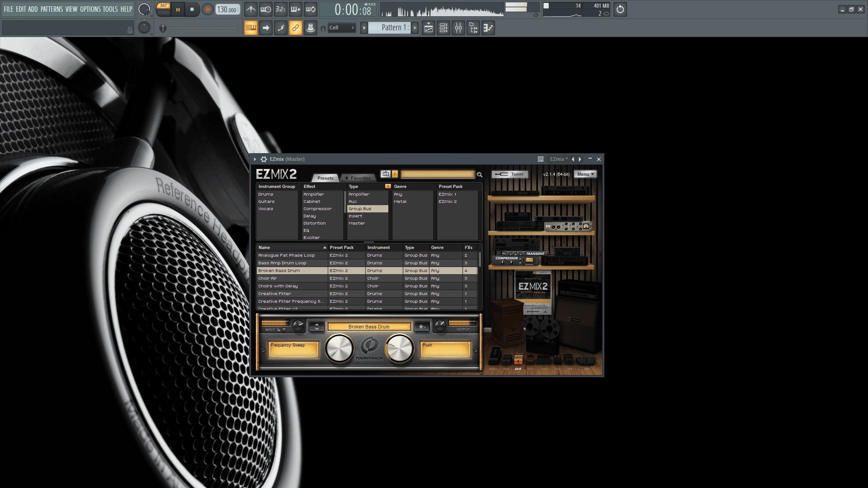Image resolution: width=868 pixels, height=488 pixels.
Task: Toggle the small checkbox beside INPUT lock
Action: click(284, 330)
